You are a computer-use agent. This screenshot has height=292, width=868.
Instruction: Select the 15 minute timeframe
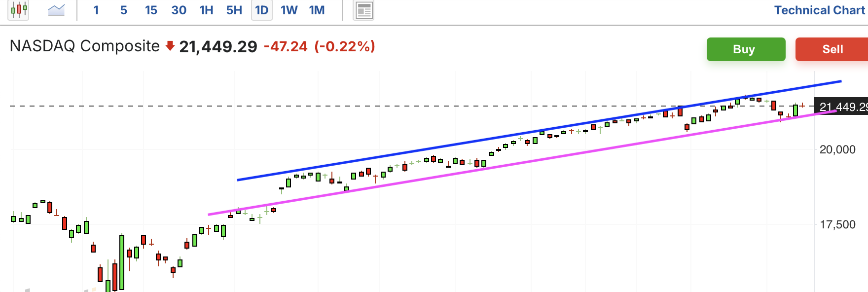[151, 10]
